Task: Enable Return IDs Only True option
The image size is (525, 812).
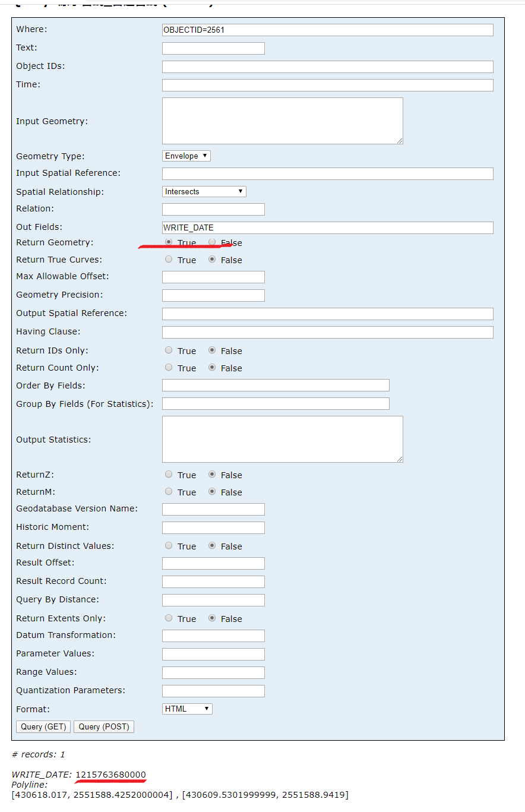Action: tap(169, 350)
